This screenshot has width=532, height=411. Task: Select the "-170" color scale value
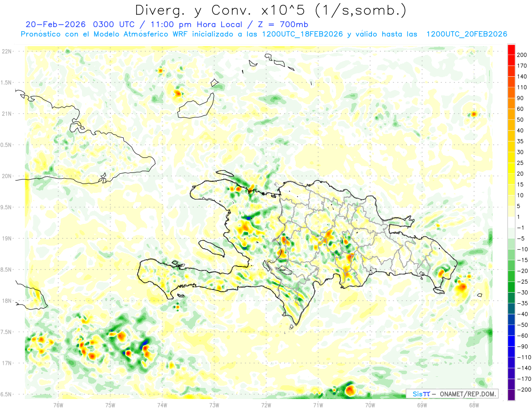coord(523,379)
